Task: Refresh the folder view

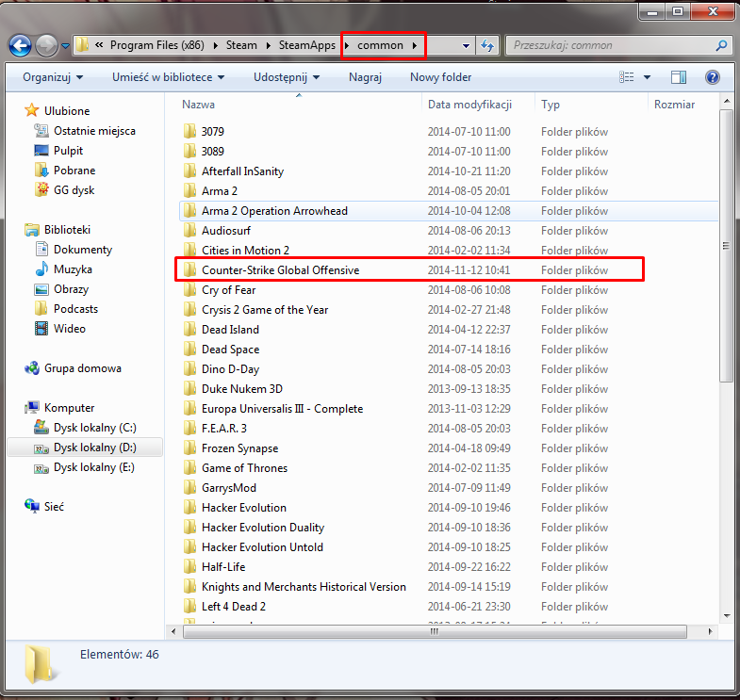Action: [x=487, y=46]
